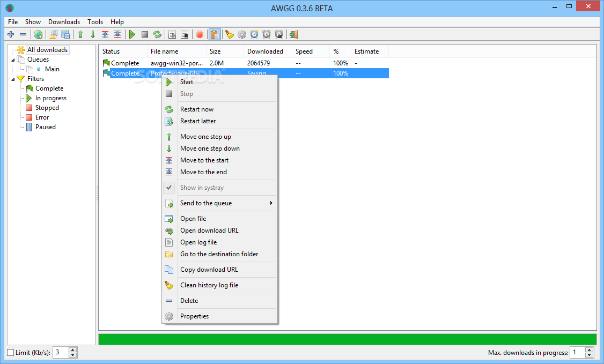The image size is (604, 364).
Task: Click the open folder list toolbar icon
Action: [53, 35]
